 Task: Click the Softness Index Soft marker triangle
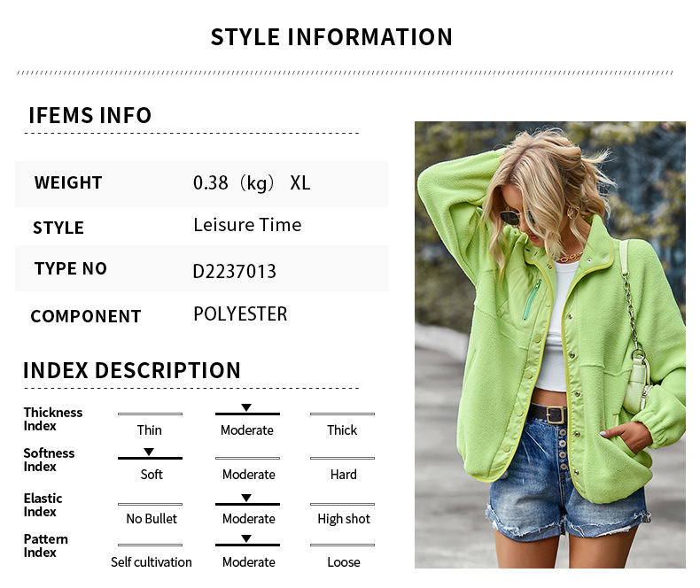point(149,452)
